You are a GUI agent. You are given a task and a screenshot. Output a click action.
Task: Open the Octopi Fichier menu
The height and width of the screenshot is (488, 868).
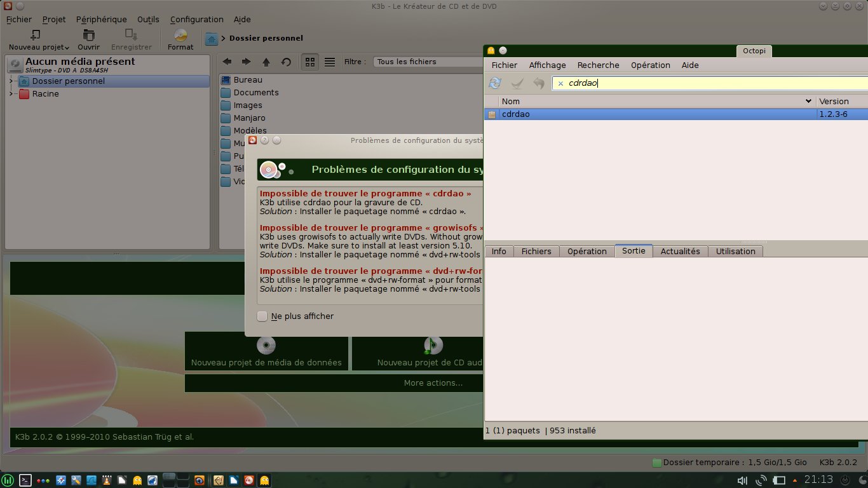pos(505,65)
